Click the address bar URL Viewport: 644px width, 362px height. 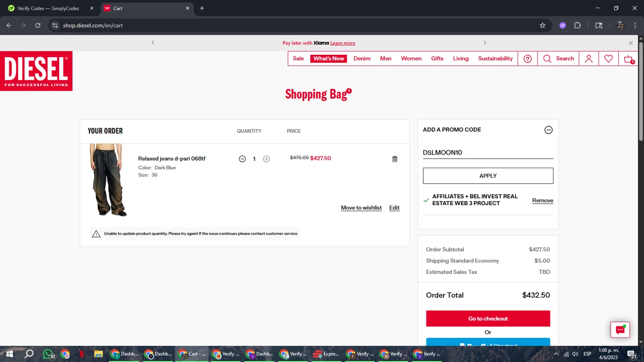tap(93, 25)
